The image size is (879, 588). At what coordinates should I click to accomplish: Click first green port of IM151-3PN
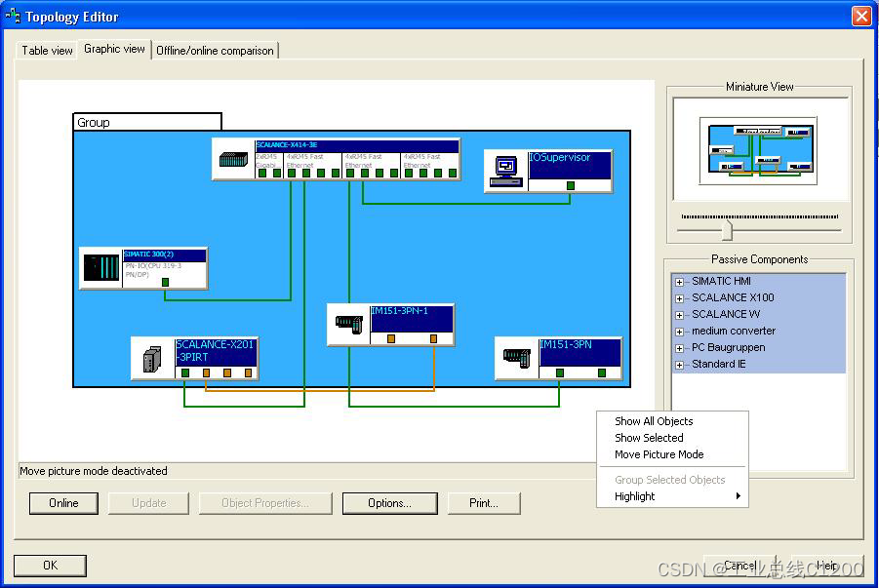tap(559, 372)
